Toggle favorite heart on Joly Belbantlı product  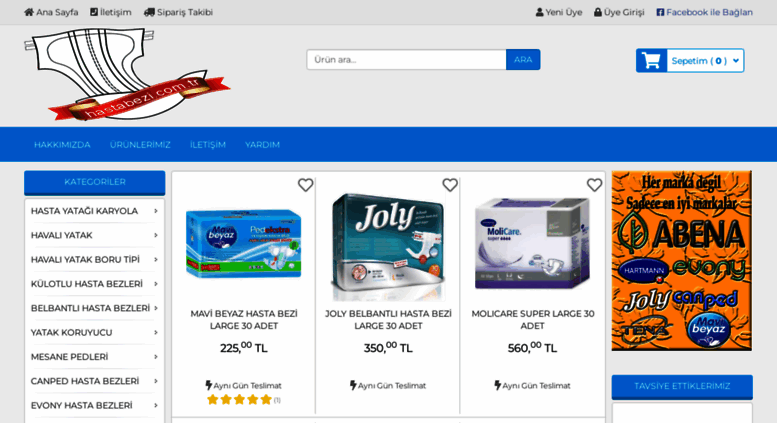pyautogui.click(x=449, y=185)
